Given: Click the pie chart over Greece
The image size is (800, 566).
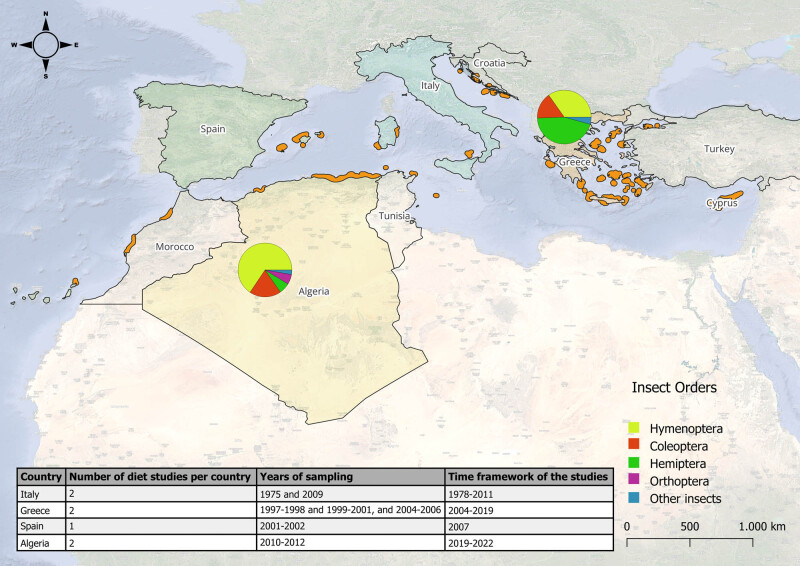Looking at the screenshot, I should click(x=564, y=117).
